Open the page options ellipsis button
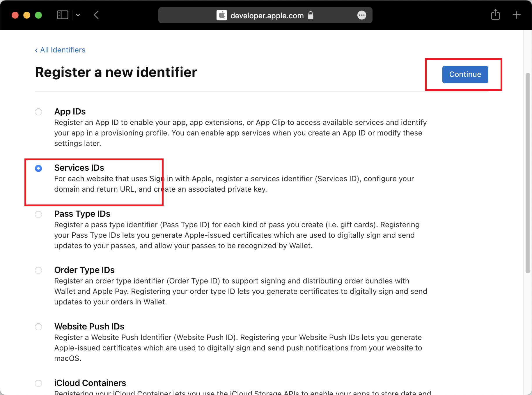Screen dimensions: 532x395 tap(362, 15)
